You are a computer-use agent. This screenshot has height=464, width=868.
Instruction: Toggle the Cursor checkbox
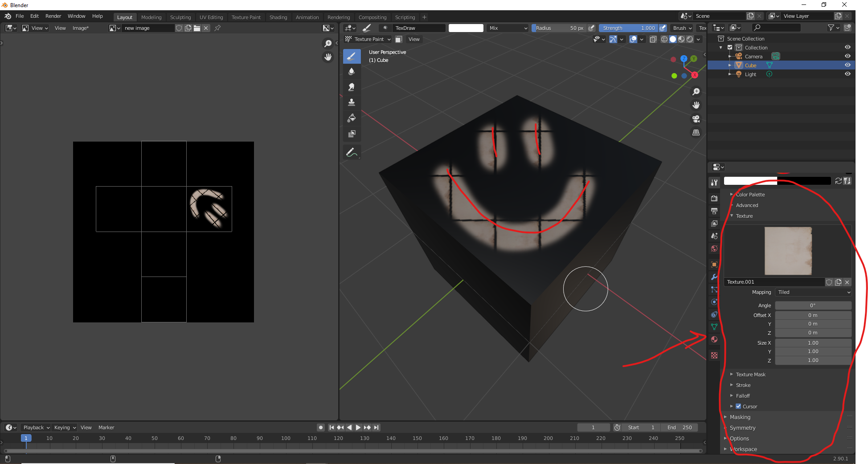[x=738, y=406]
